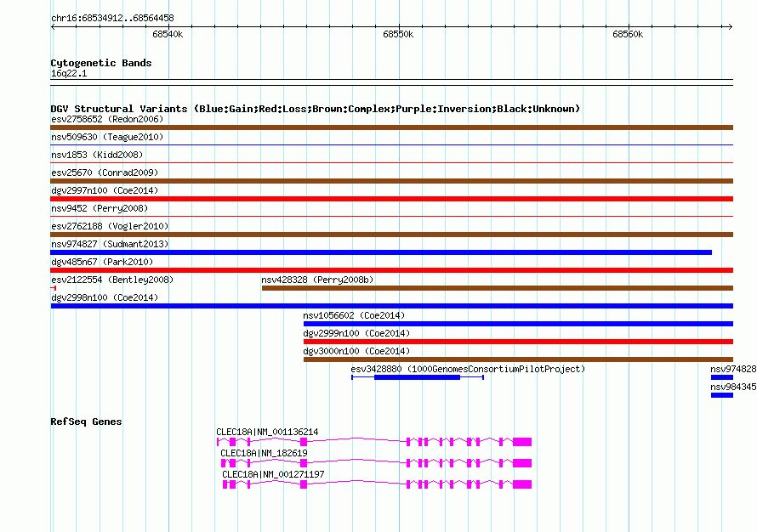
Task: Click the esv25670 brown complex bar
Action: [391, 181]
